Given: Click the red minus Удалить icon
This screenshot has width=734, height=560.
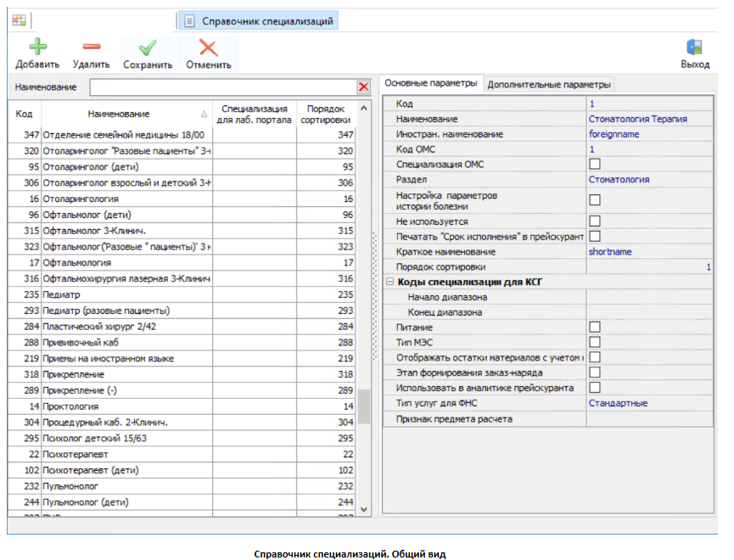Looking at the screenshot, I should [91, 48].
